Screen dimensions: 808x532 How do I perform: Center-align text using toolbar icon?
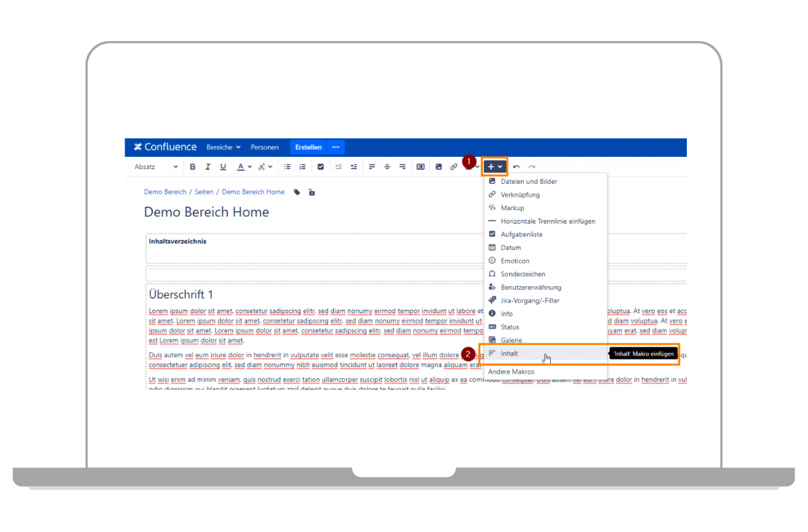pos(387,167)
